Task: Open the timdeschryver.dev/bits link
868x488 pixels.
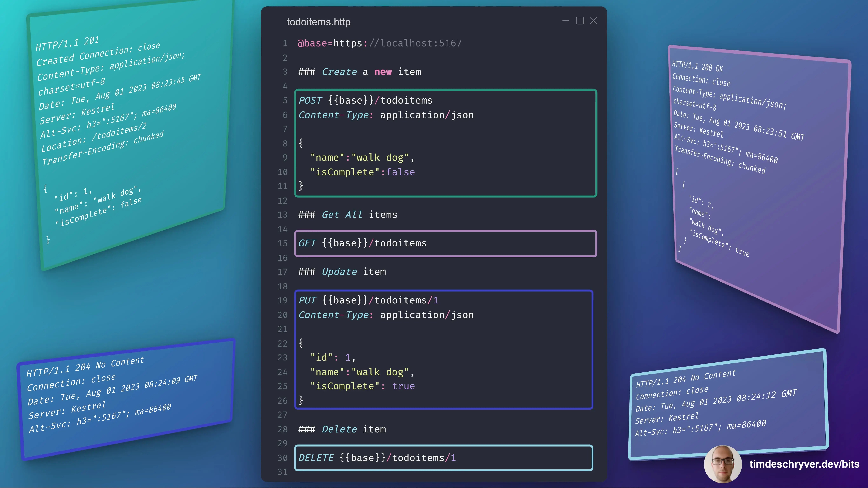Action: [x=804, y=464]
